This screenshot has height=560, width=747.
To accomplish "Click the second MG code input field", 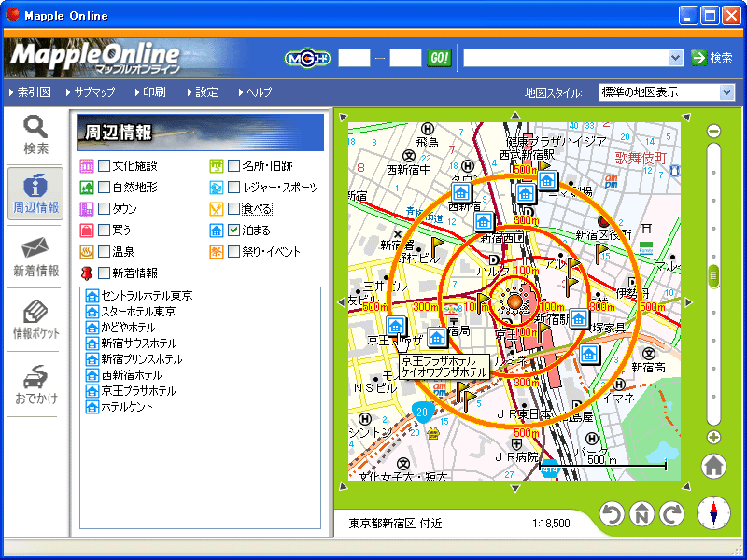I will pyautogui.click(x=405, y=58).
